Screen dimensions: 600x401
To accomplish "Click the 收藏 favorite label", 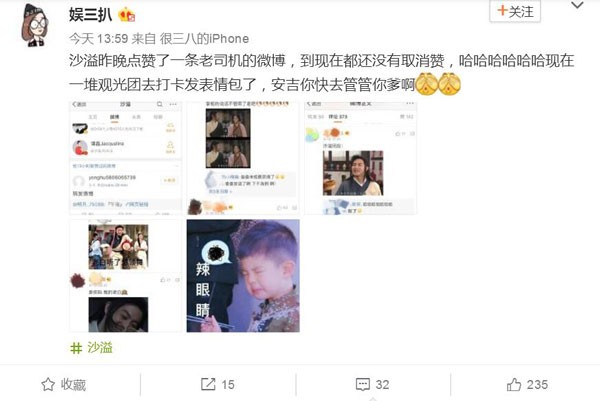I will [x=73, y=385].
